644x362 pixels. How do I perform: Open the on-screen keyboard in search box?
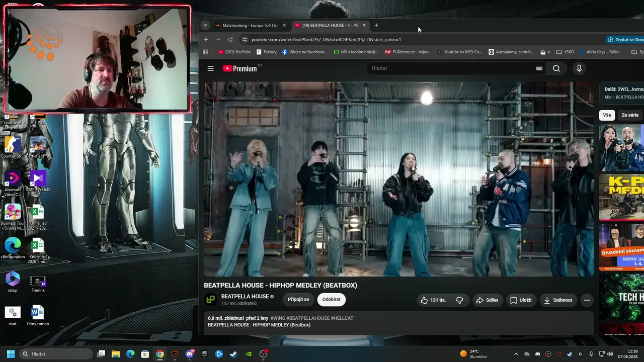point(539,68)
